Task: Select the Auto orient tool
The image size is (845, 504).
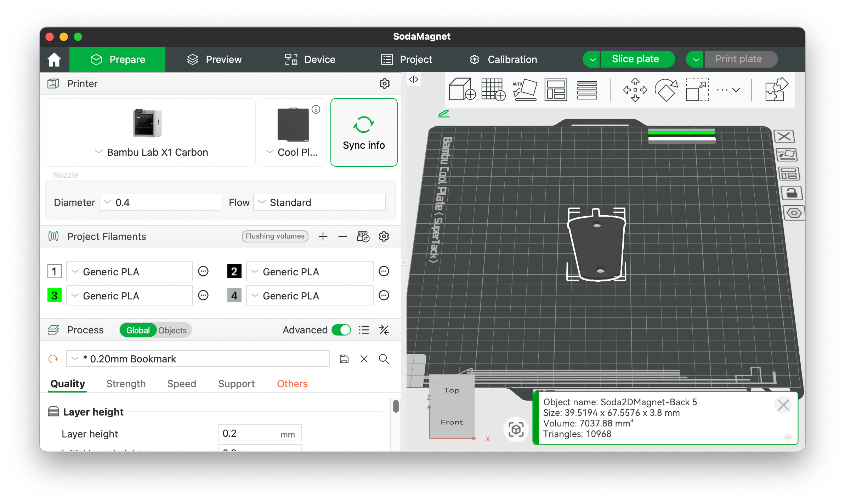Action: [524, 90]
